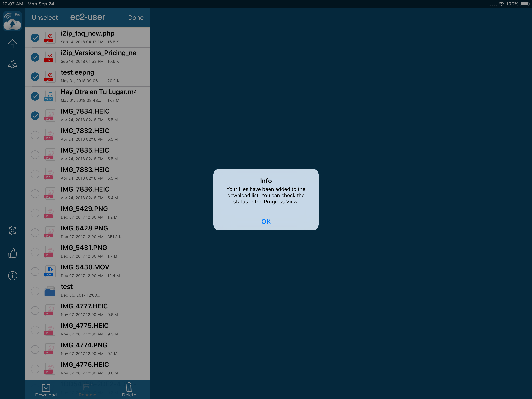The height and width of the screenshot is (399, 532).
Task: Check the IMG_5430.MOV selection circle
Action: (x=35, y=271)
